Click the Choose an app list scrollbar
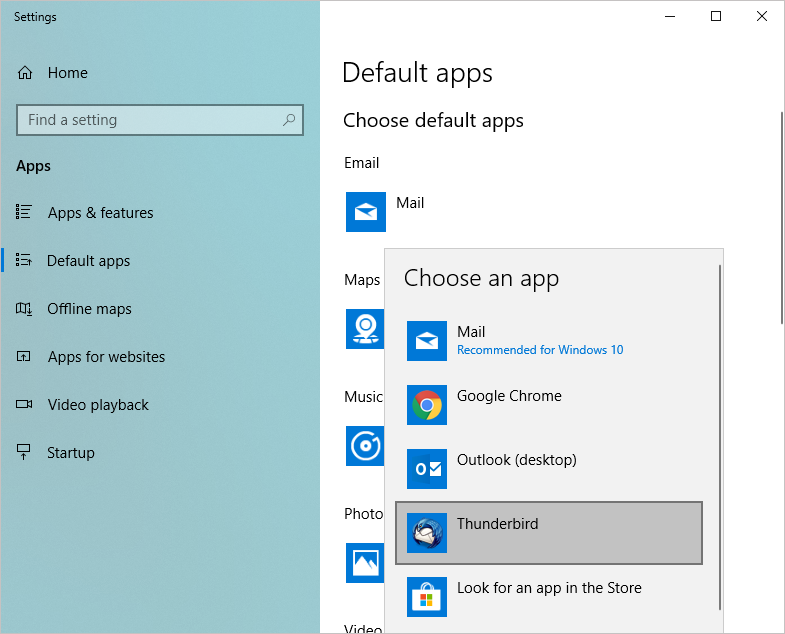The height and width of the screenshot is (634, 785). pyautogui.click(x=718, y=400)
